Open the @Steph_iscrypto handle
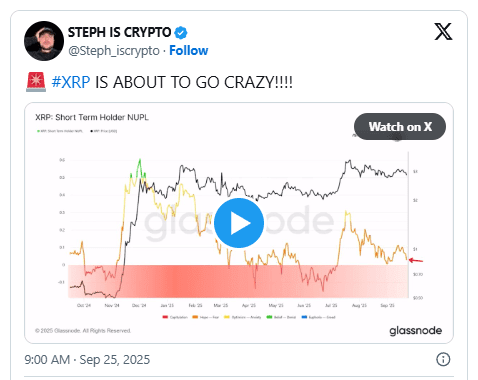The width and height of the screenshot is (478, 380). (114, 51)
